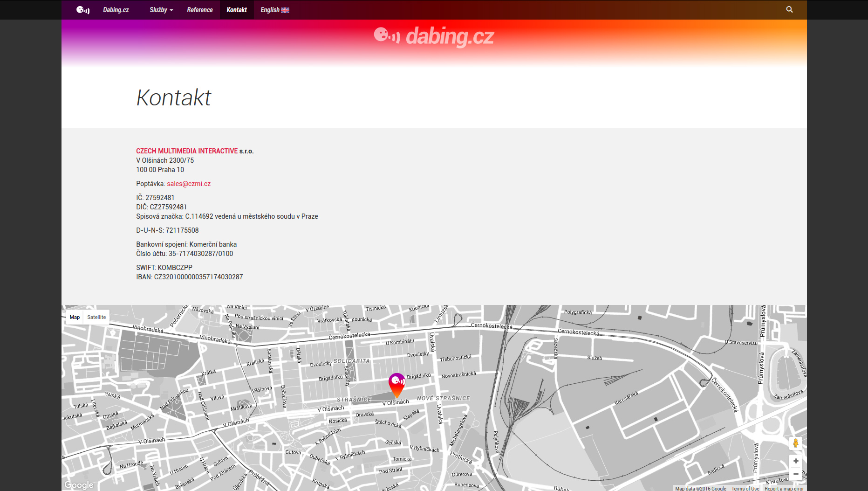Image resolution: width=868 pixels, height=491 pixels.
Task: Go to the Reference page
Action: point(200,10)
